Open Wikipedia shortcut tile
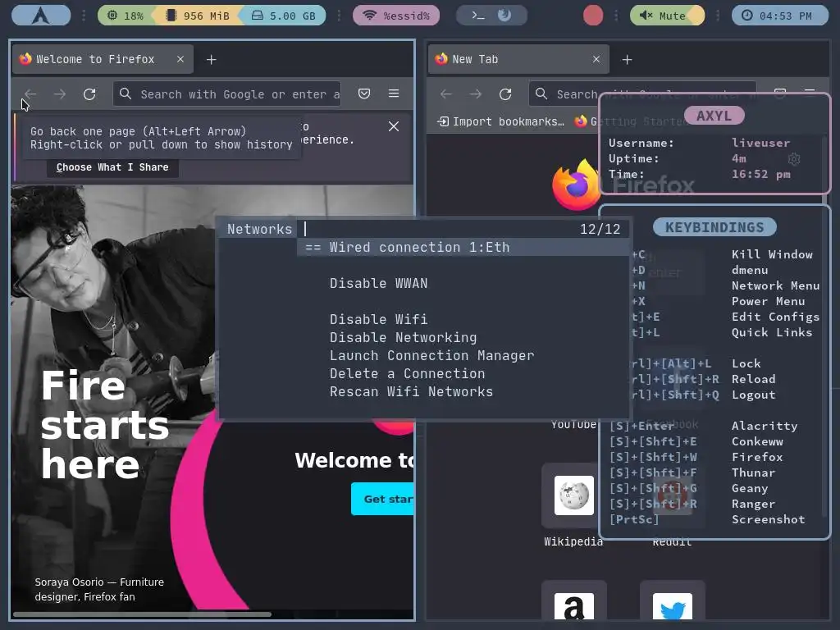This screenshot has height=630, width=840. coord(573,495)
